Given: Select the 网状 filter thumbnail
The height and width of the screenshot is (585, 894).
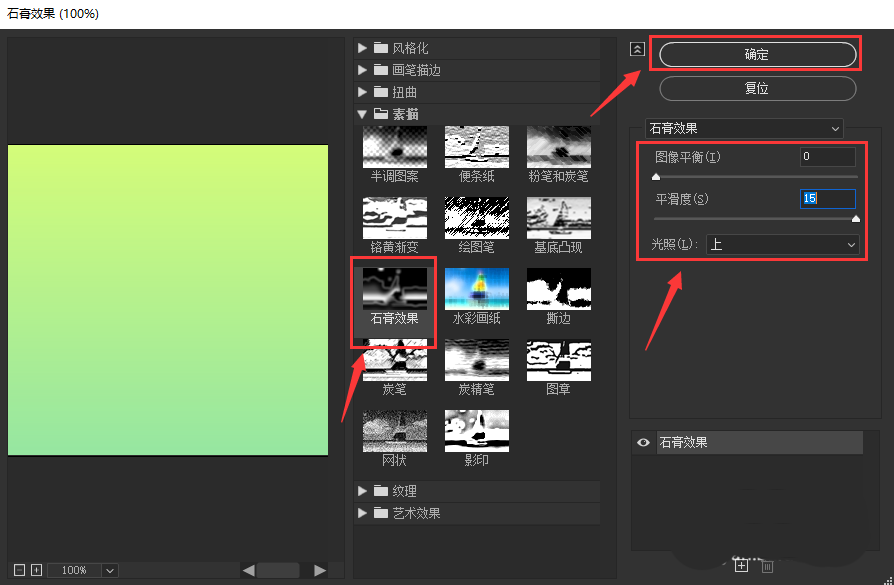Looking at the screenshot, I should point(395,431).
